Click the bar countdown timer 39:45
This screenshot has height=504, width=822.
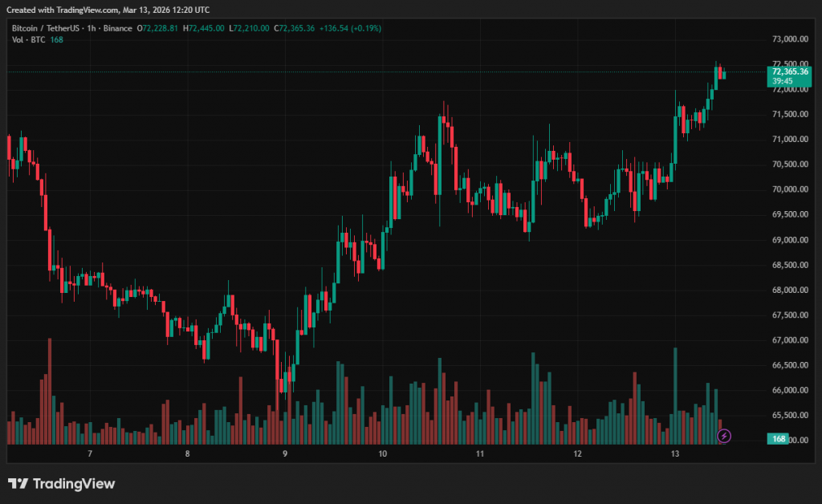(783, 81)
